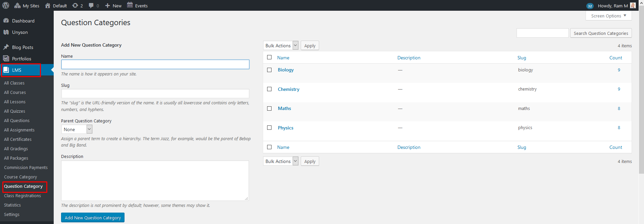Check the Biology category checkbox
Screen dimensions: 644x224
pos(269,70)
